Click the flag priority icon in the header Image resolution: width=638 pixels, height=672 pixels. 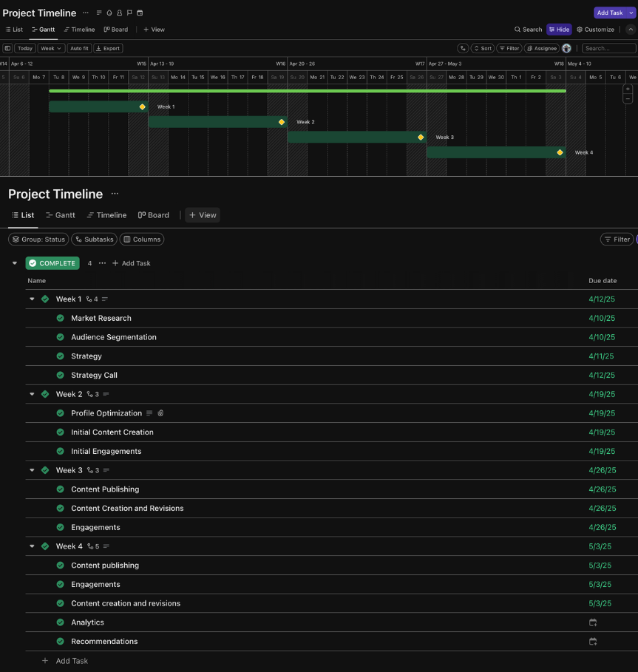coord(129,13)
